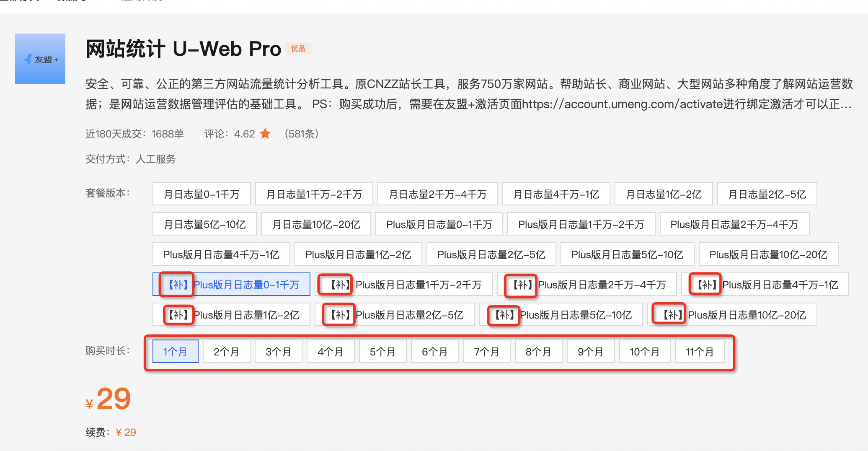
Task: Pick basic package 月日志量10亿-20亿 (no Plus)
Action: click(316, 224)
